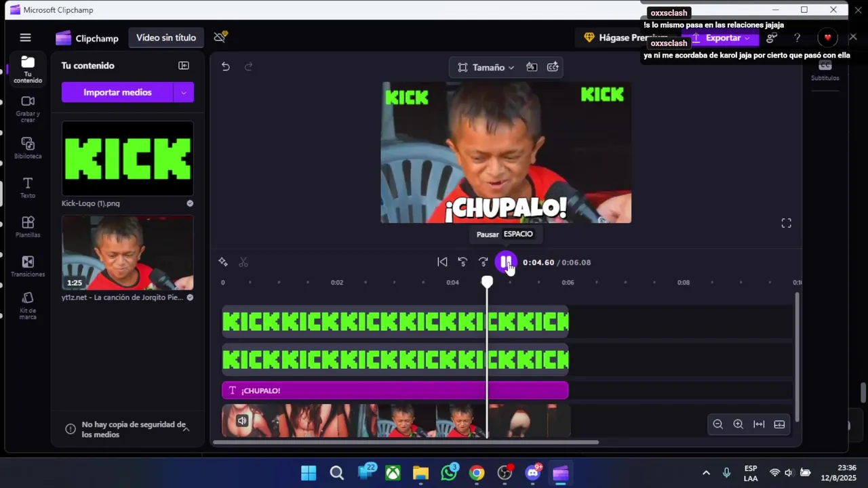Image resolution: width=868 pixels, height=488 pixels.
Task: Open Discord from the taskbar
Action: [x=533, y=473]
